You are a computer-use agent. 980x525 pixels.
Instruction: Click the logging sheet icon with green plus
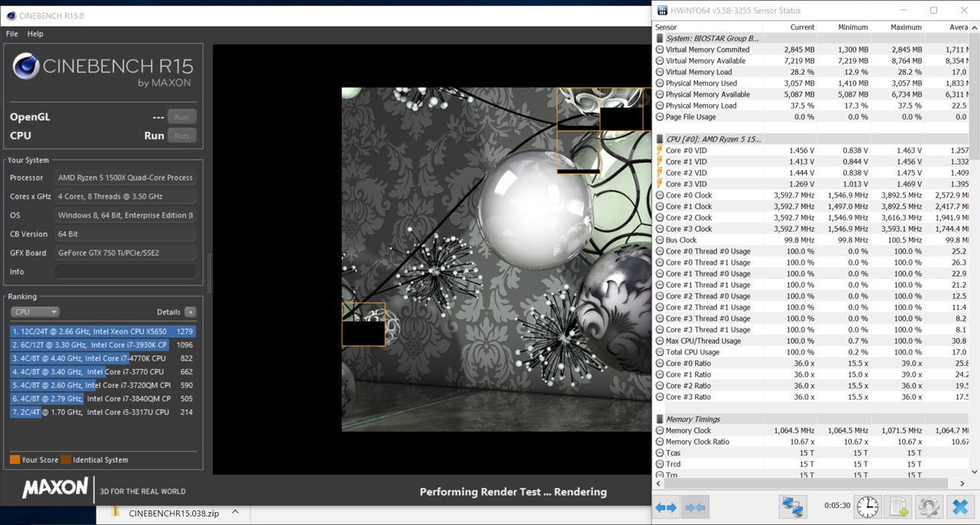[898, 507]
